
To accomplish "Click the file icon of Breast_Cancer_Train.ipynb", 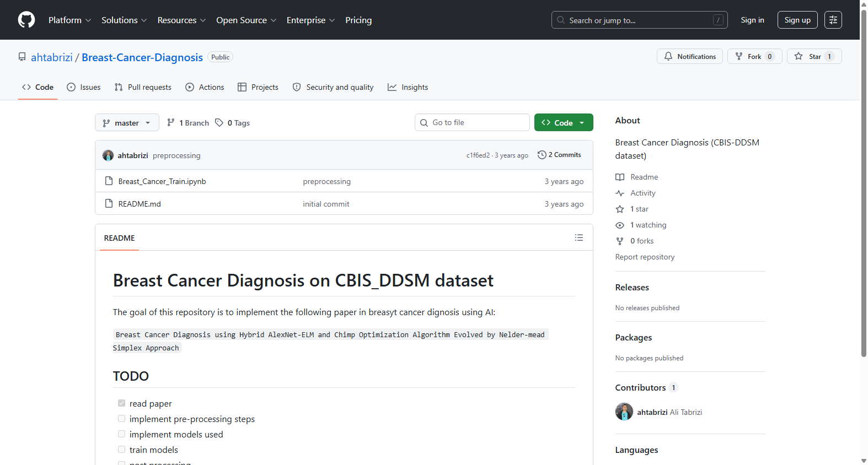I will (109, 181).
